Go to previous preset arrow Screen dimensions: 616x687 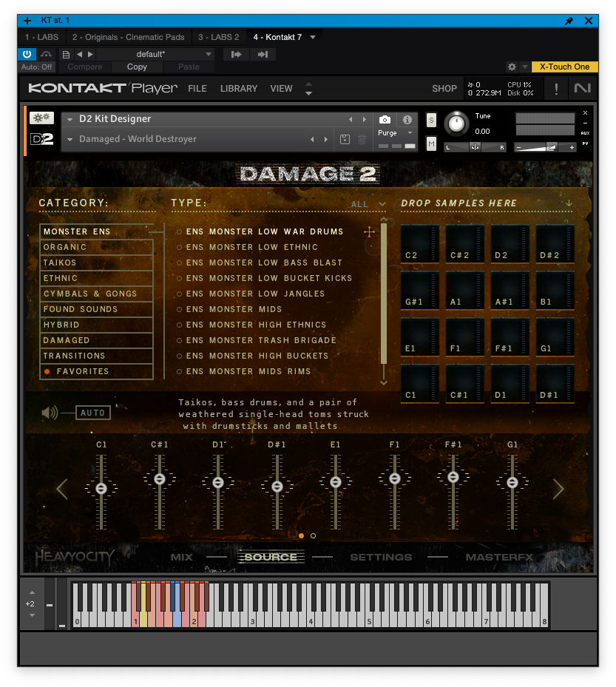coord(80,54)
